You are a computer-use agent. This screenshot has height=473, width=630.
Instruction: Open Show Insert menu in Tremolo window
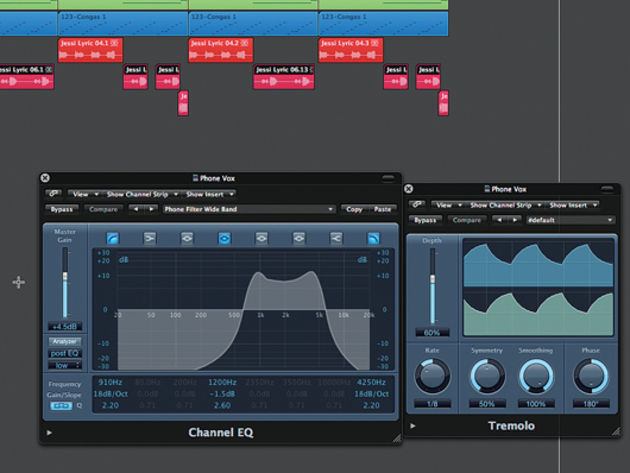(573, 205)
